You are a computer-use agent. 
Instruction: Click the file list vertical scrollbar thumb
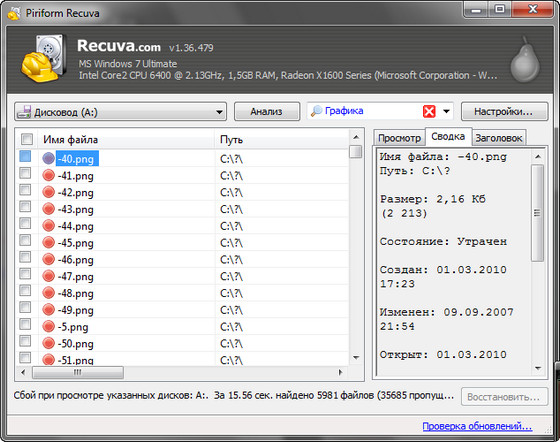point(356,151)
